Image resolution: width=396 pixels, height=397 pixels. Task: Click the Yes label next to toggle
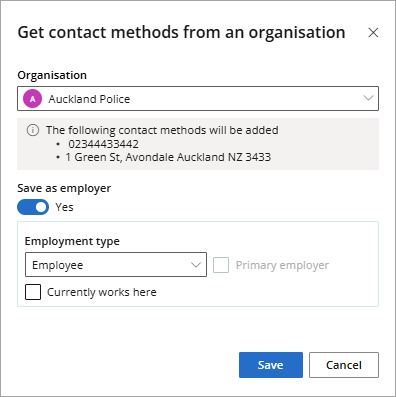[64, 207]
